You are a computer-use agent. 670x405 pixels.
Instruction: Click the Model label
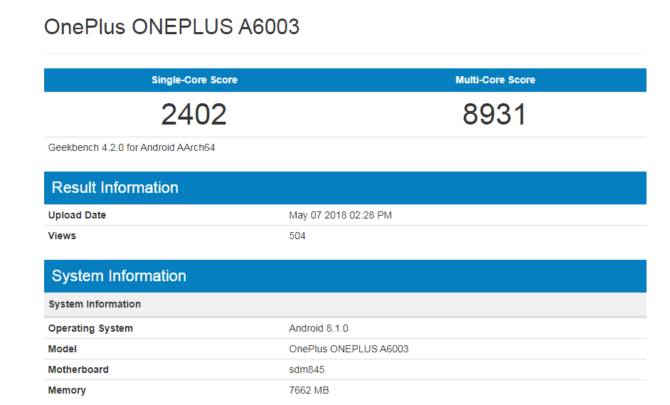[x=62, y=349]
